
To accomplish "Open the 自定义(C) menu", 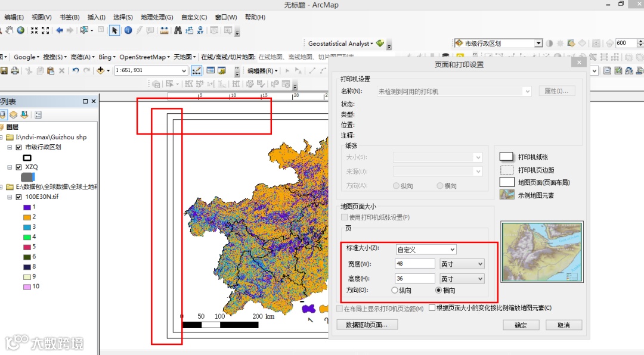I will (194, 17).
